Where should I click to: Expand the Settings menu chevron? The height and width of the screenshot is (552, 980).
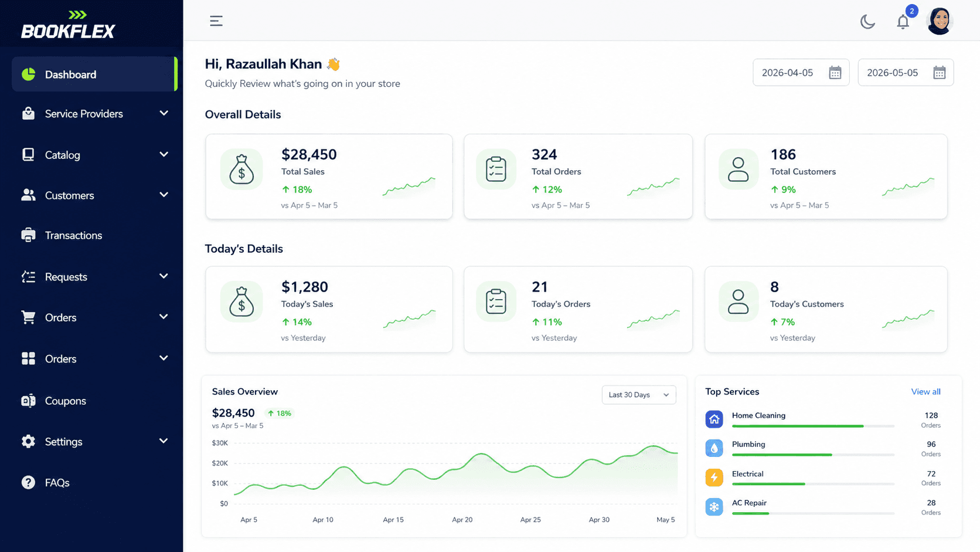pyautogui.click(x=164, y=441)
